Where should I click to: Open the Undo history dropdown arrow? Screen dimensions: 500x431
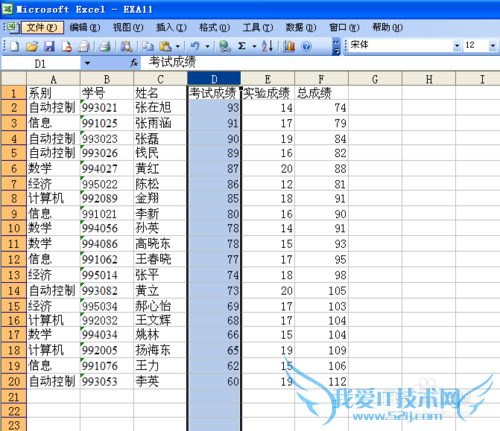[207, 46]
